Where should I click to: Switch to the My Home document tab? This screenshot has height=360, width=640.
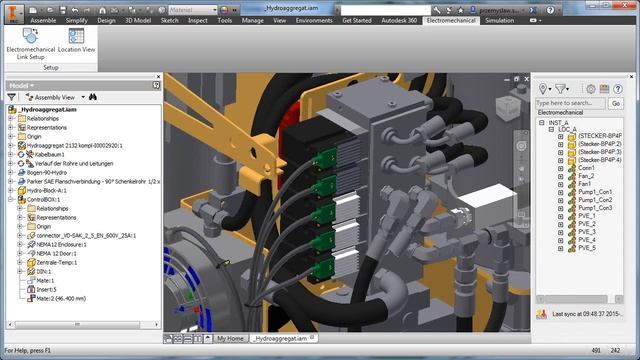pyautogui.click(x=230, y=338)
